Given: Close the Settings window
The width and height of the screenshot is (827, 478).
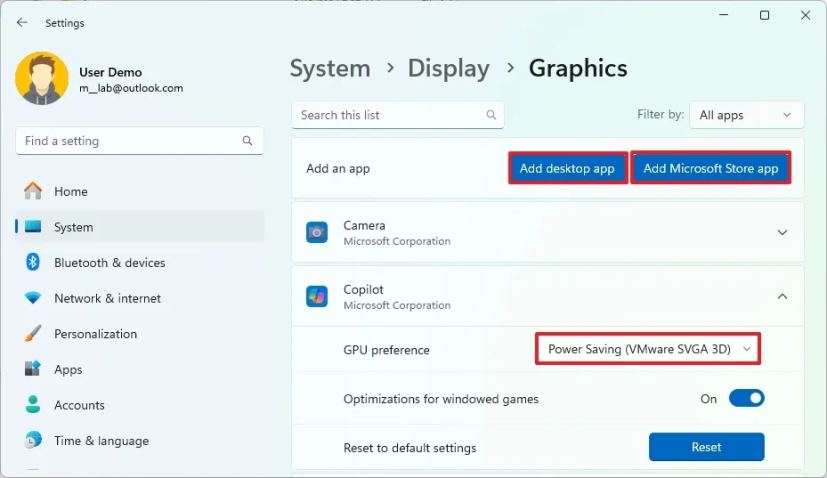Looking at the screenshot, I should 805,15.
